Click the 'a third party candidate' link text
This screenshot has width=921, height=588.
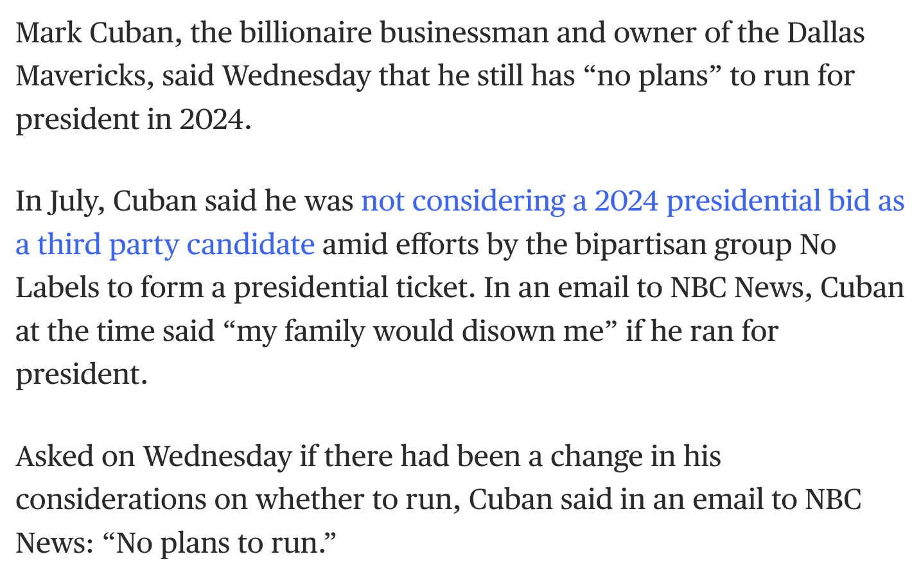point(165,245)
